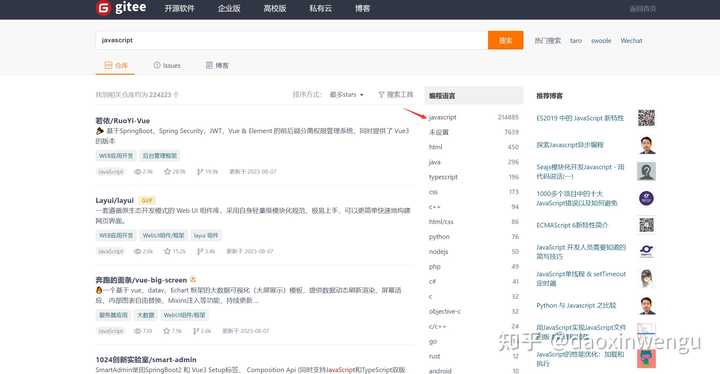The height and width of the screenshot is (374, 720).
Task: Click the taro hot search link
Action: pyautogui.click(x=576, y=41)
